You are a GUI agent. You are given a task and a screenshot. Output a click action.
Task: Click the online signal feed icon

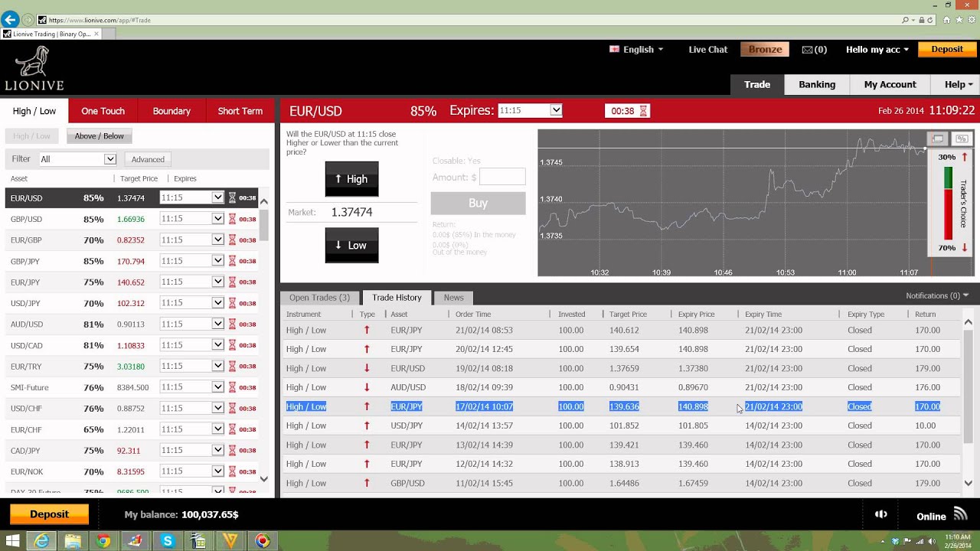click(x=960, y=514)
